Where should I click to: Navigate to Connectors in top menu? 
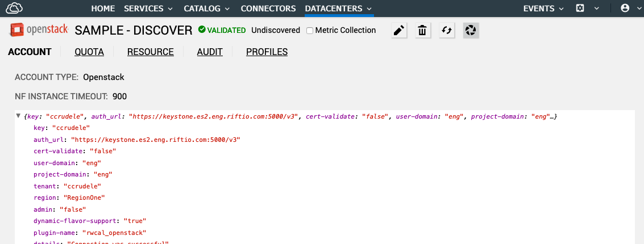268,9
